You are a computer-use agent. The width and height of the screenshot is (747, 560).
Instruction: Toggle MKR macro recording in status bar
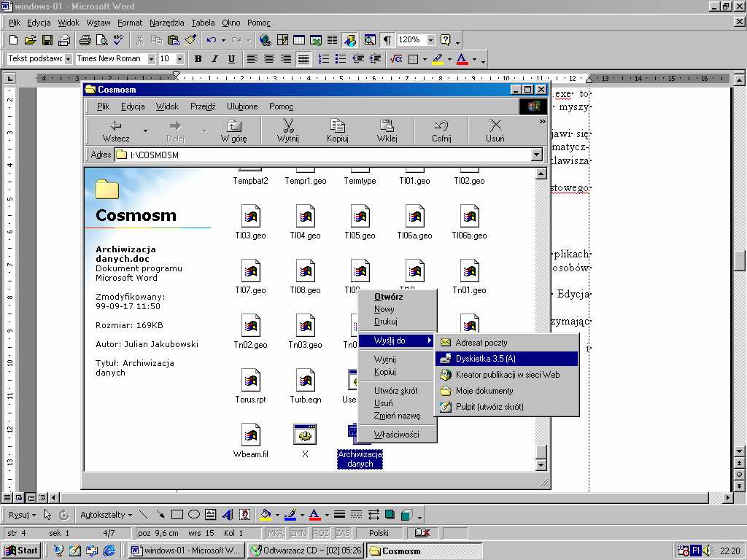tap(275, 533)
